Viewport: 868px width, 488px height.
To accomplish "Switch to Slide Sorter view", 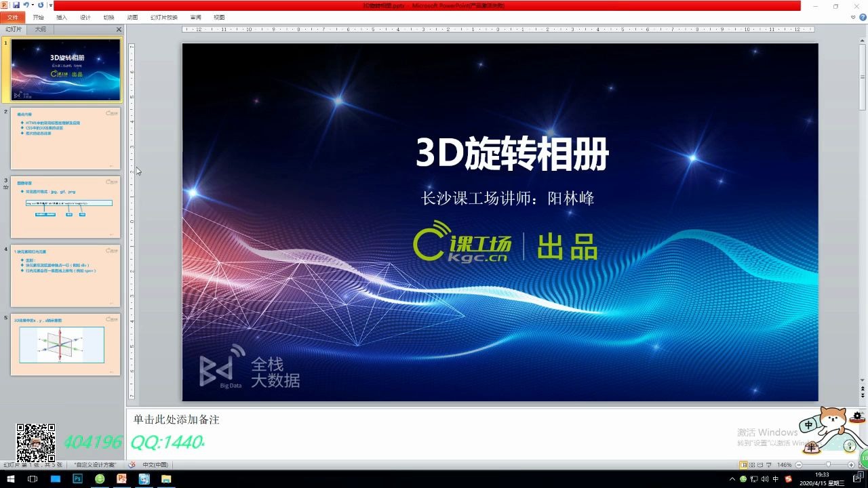I will 753,465.
